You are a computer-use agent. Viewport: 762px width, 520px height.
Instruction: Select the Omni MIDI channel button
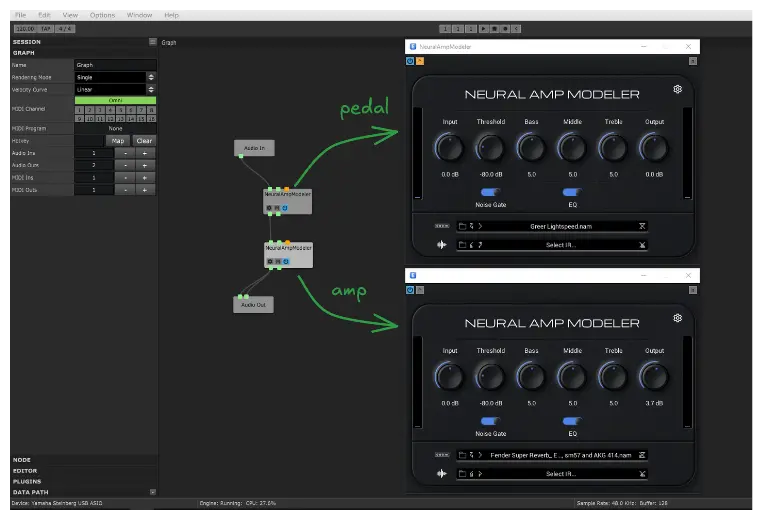coord(115,100)
